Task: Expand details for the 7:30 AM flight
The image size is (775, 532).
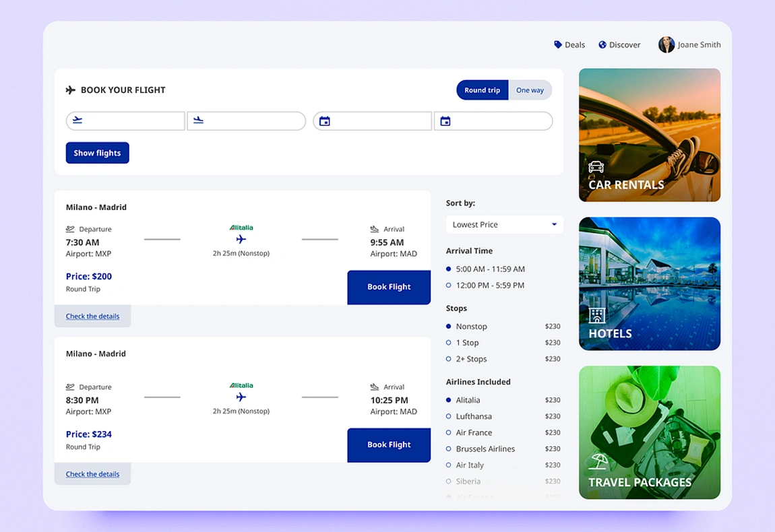Action: tap(92, 316)
